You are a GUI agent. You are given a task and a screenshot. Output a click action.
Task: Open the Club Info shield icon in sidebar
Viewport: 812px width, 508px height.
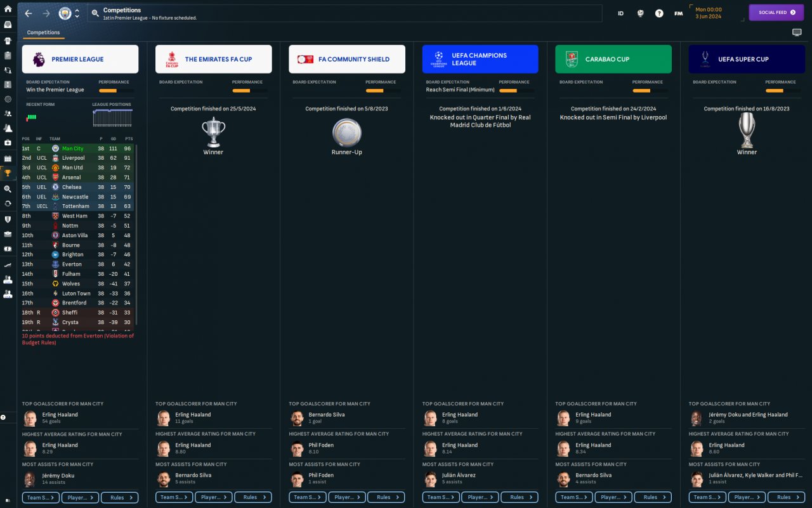coord(8,219)
